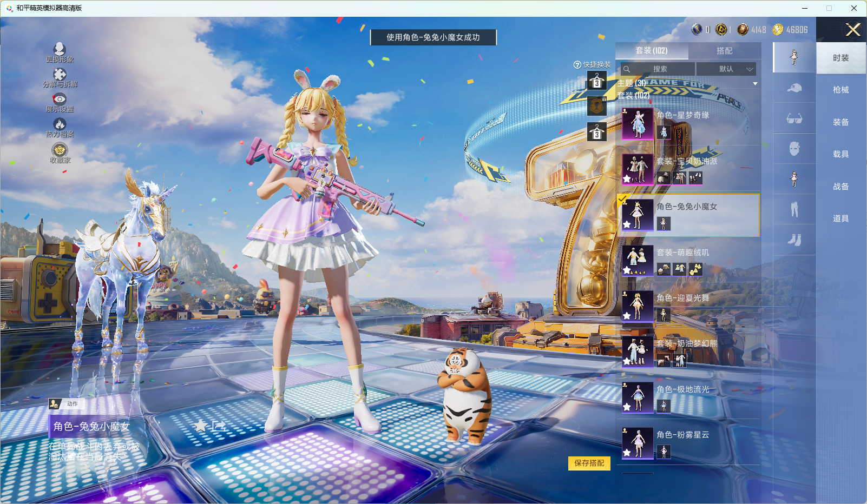867x504 pixels.
Task: Click 萌趣绒叽 duck shoes piece icon
Action: (696, 269)
